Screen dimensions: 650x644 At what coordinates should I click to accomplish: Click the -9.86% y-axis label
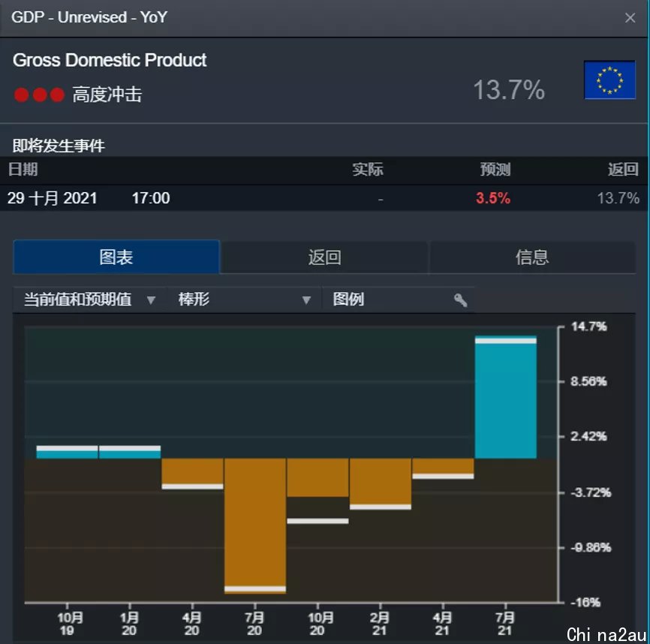(591, 548)
